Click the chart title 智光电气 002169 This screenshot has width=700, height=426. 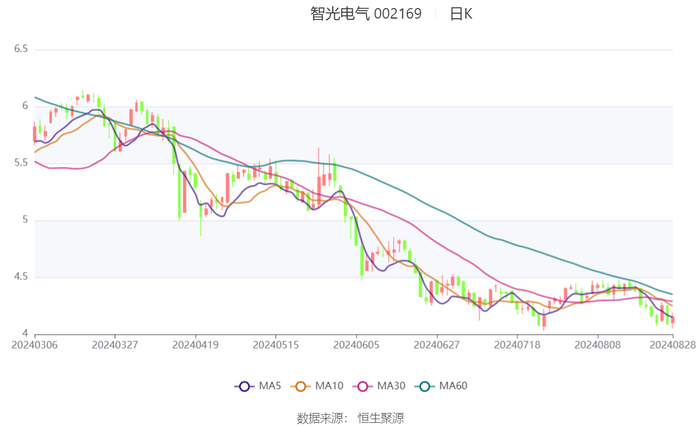click(x=366, y=14)
